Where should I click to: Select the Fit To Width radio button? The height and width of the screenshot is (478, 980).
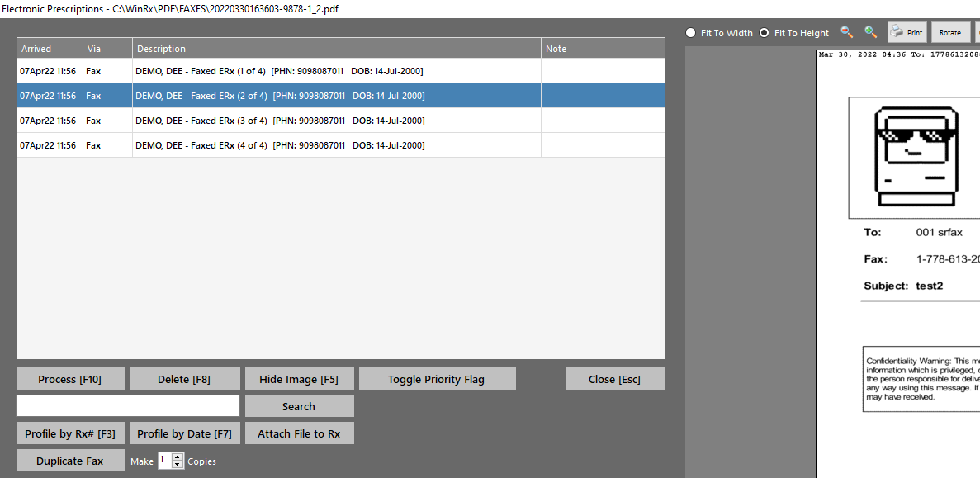(691, 33)
